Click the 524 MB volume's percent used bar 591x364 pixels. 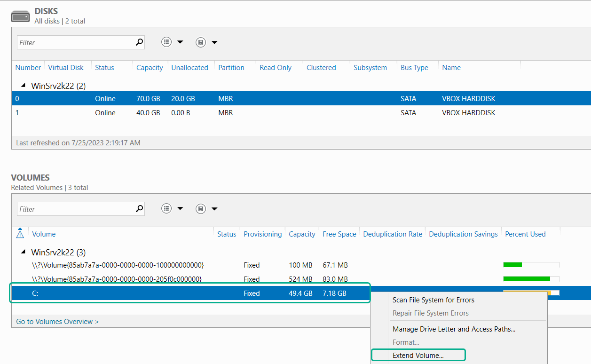point(531,279)
